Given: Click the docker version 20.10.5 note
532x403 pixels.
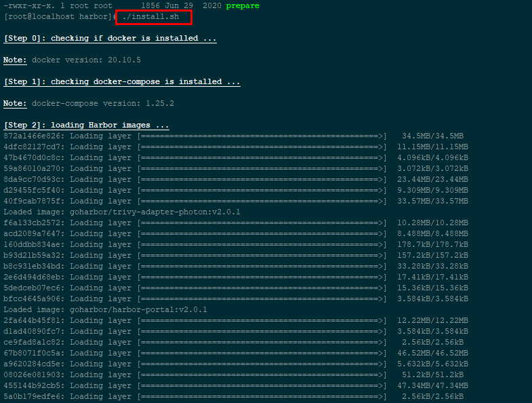Looking at the screenshot, I should (x=86, y=60).
